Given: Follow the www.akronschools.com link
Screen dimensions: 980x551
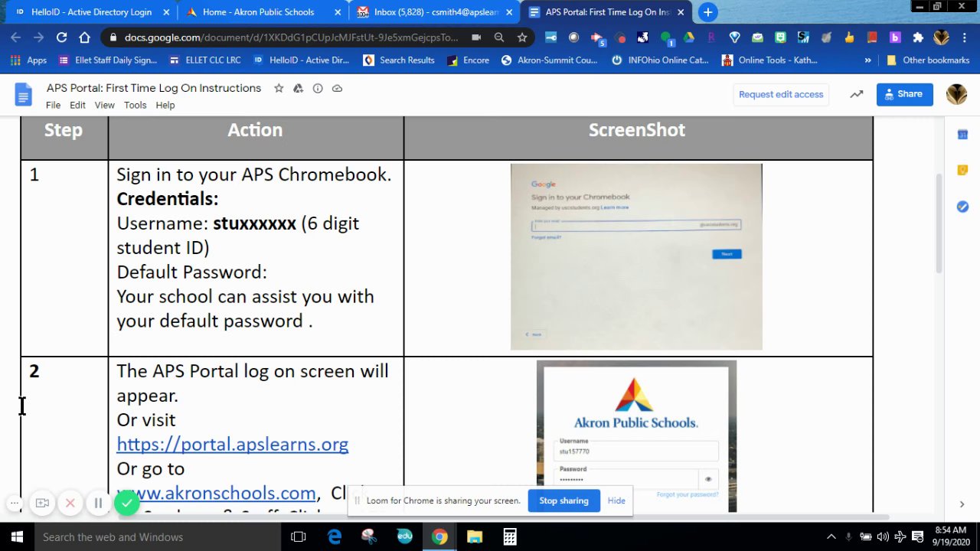Looking at the screenshot, I should click(x=216, y=493).
